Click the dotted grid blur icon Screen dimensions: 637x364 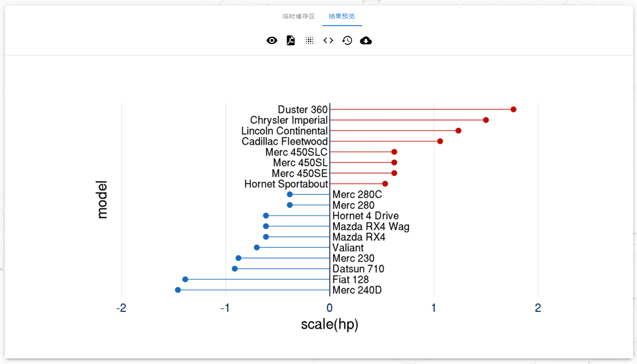[x=309, y=41]
